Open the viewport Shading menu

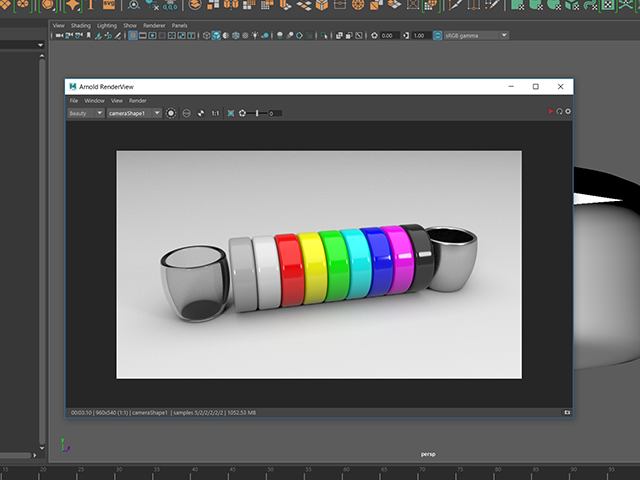coord(81,25)
